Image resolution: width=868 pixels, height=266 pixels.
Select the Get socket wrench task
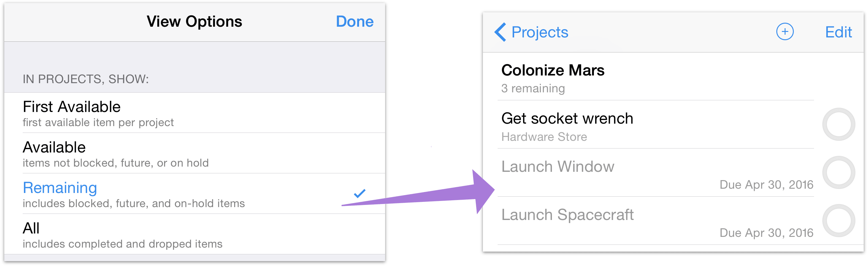(x=568, y=118)
